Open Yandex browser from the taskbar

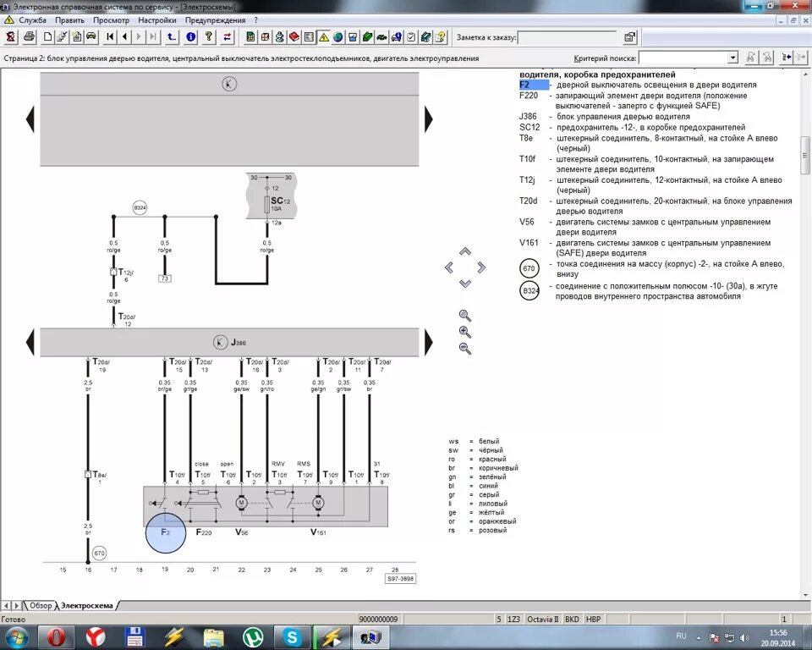96,637
